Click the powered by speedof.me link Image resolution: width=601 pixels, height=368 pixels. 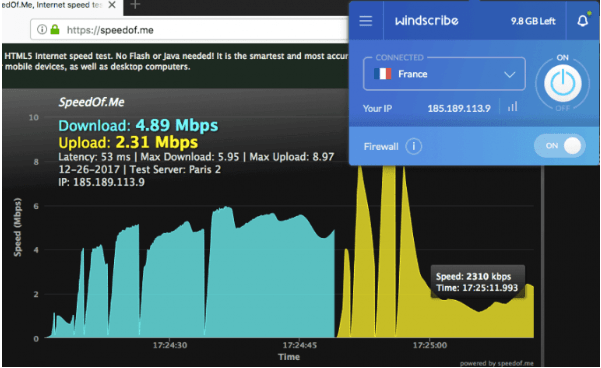coord(496,363)
